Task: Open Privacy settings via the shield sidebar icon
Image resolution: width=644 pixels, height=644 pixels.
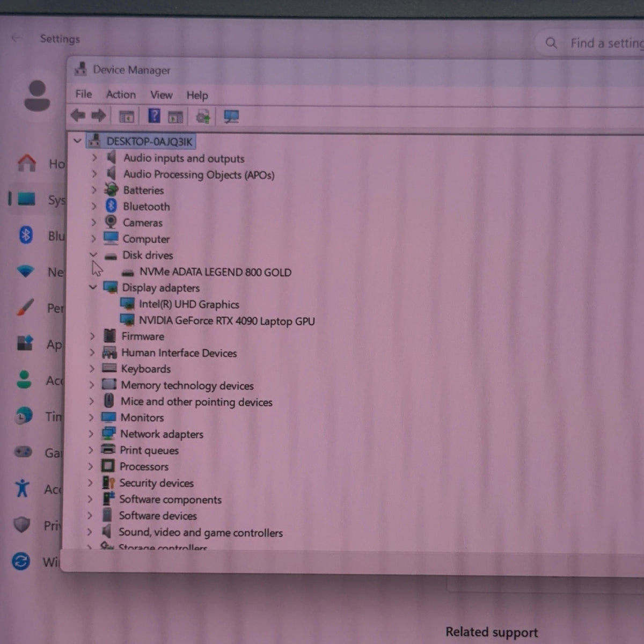Action: [x=22, y=525]
